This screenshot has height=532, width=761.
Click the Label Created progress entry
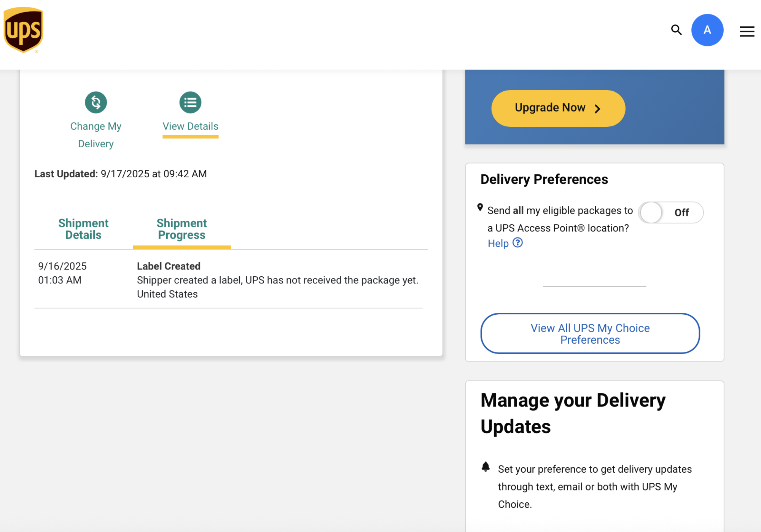[169, 266]
